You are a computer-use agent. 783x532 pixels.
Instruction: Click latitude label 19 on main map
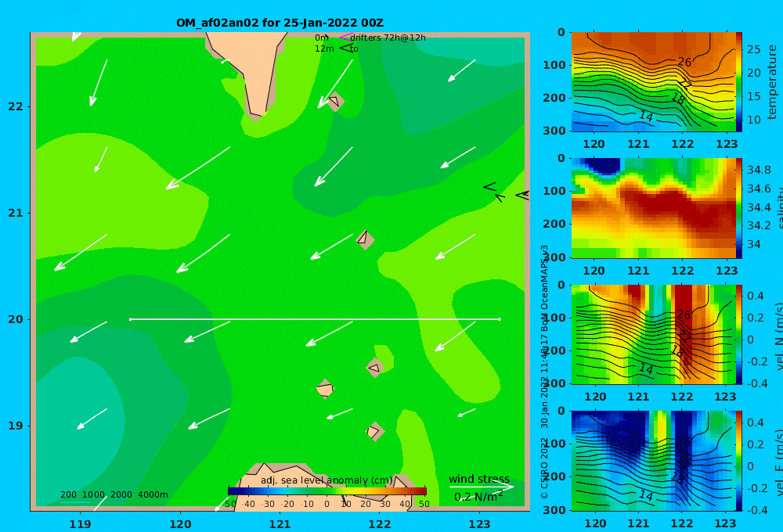pos(16,426)
